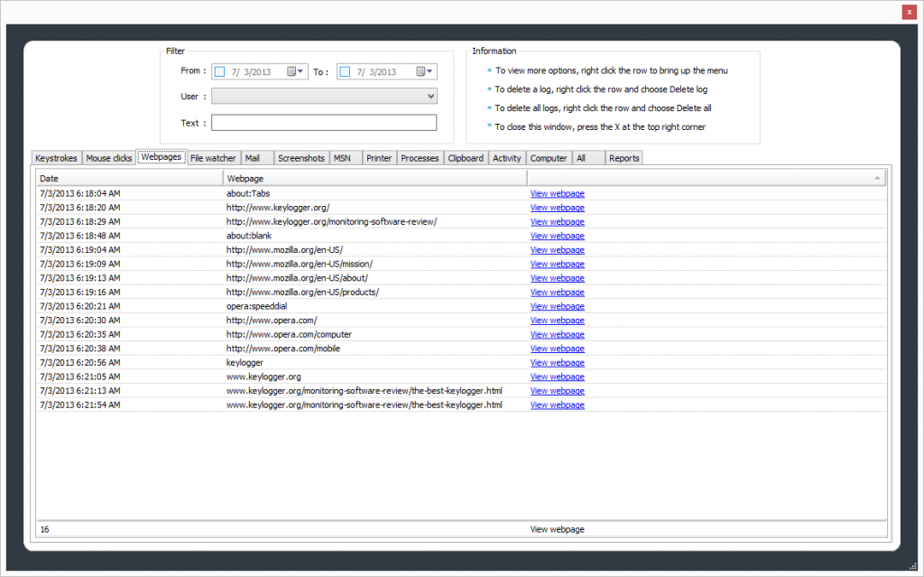Image resolution: width=924 pixels, height=577 pixels.
Task: Show the Reports tab
Action: pyautogui.click(x=624, y=158)
